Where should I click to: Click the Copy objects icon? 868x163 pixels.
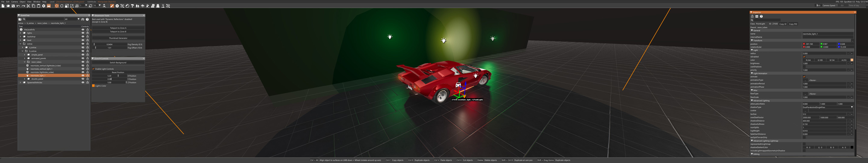[x=33, y=6]
